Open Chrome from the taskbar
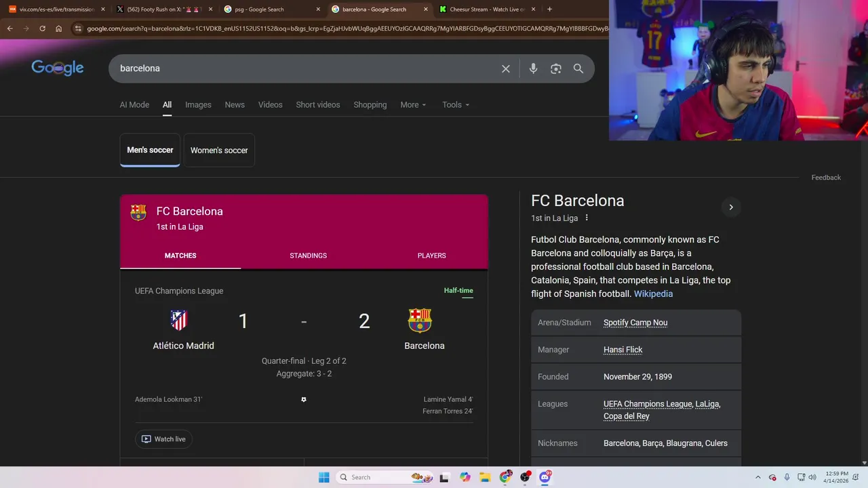868x488 pixels. [505, 477]
